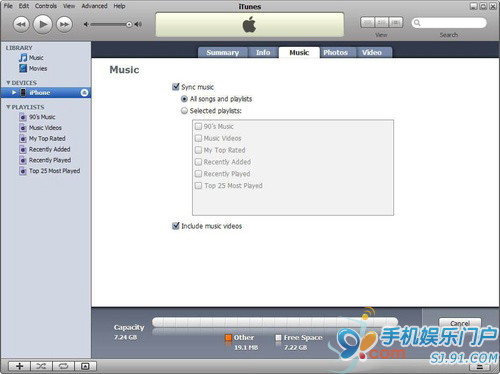Switch to the Summary tab

pyautogui.click(x=223, y=52)
